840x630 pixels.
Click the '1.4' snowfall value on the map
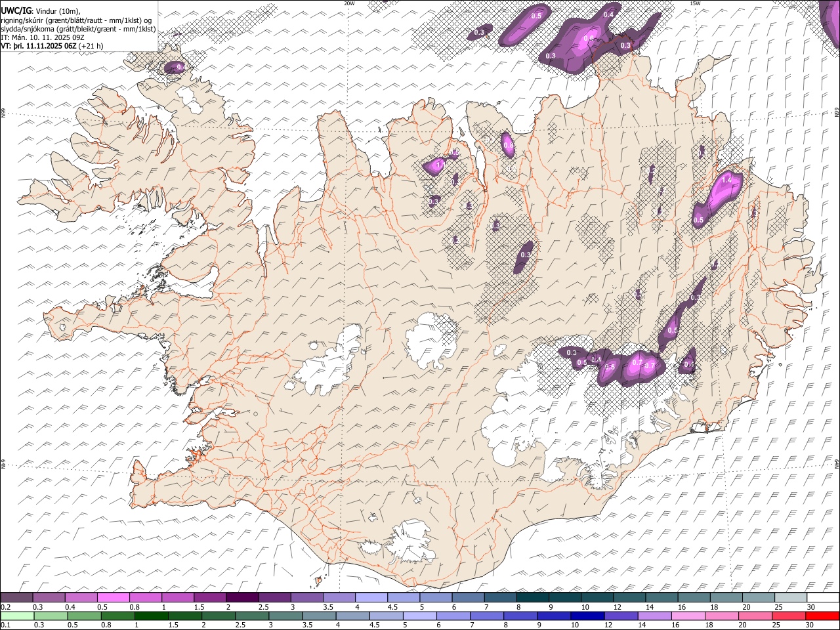click(x=726, y=180)
